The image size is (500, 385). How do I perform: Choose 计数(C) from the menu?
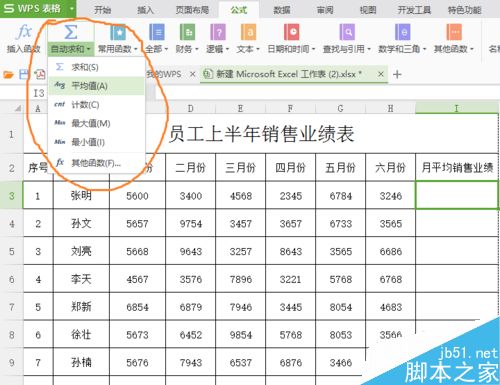pyautogui.click(x=97, y=105)
